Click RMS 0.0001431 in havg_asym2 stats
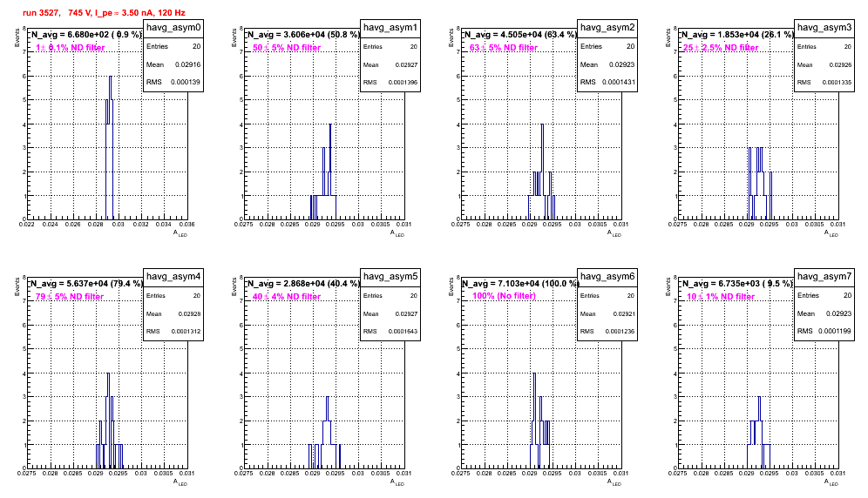 (x=607, y=82)
